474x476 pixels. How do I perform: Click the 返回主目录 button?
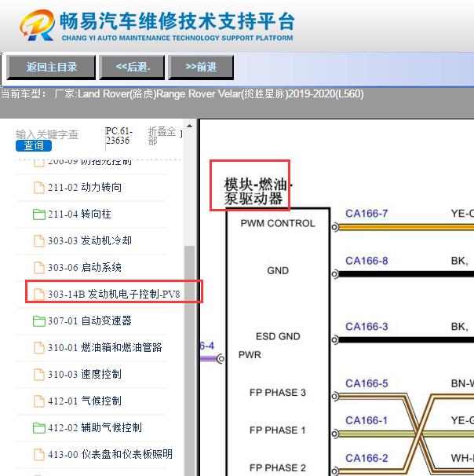(51, 68)
